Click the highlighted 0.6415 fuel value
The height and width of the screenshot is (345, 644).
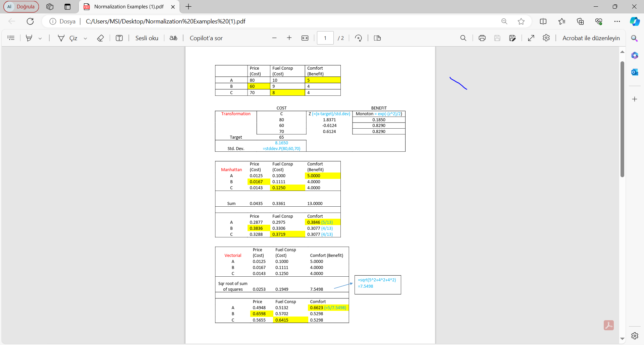point(282,320)
